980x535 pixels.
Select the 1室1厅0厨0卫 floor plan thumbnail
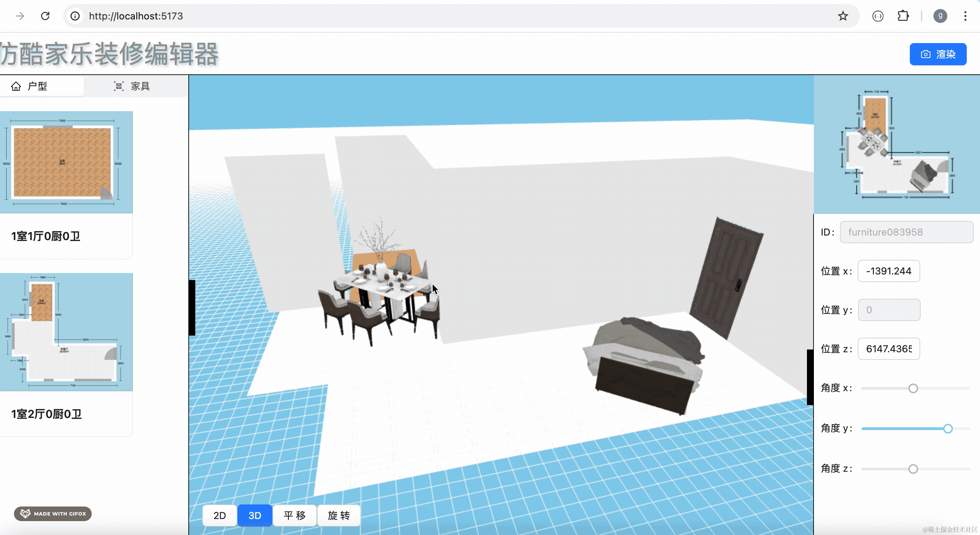tap(66, 162)
